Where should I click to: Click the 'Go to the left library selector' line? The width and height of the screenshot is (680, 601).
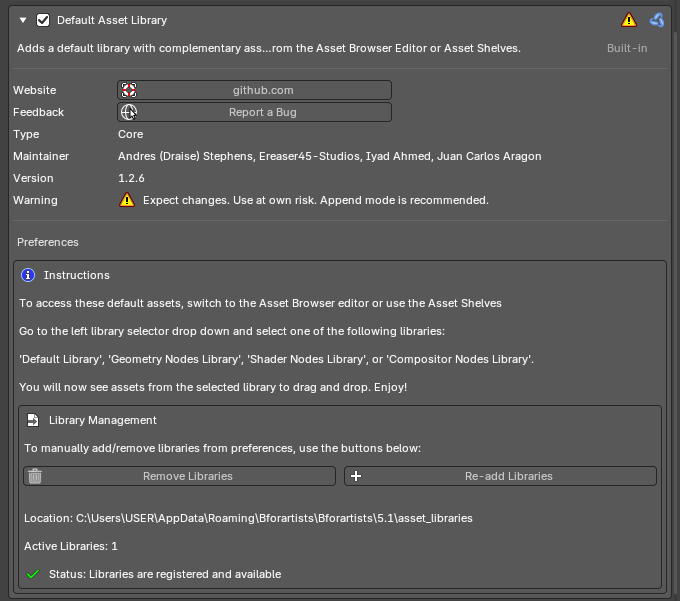pyautogui.click(x=232, y=331)
